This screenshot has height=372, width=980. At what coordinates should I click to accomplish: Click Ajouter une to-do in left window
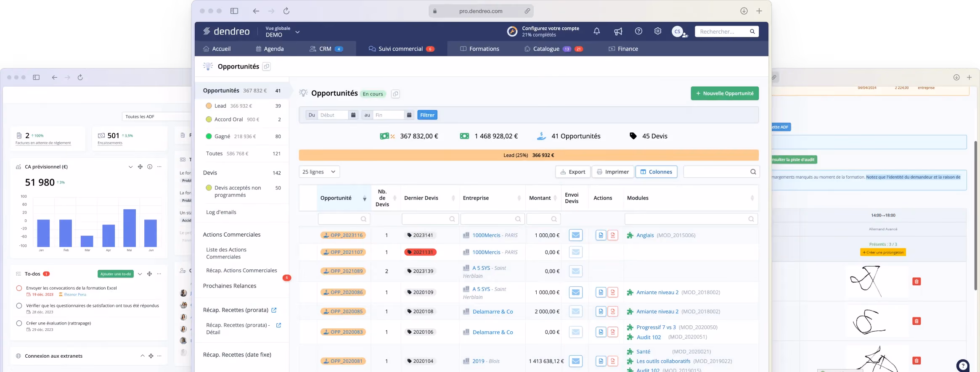pos(116,274)
